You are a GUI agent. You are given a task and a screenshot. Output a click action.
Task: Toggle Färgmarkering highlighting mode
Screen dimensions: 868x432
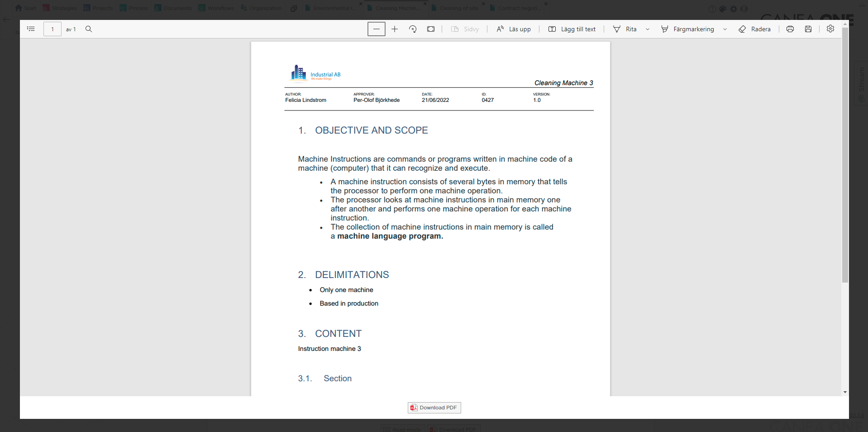tap(688, 29)
